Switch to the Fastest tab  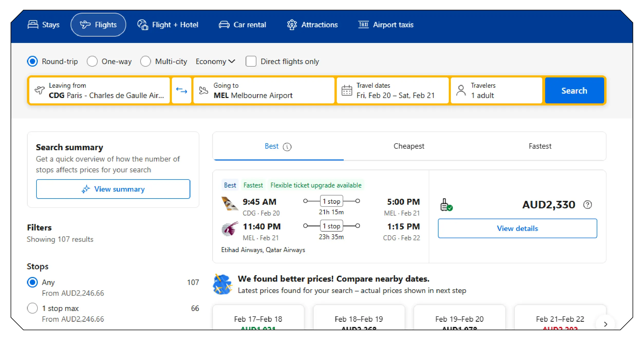[x=540, y=146]
